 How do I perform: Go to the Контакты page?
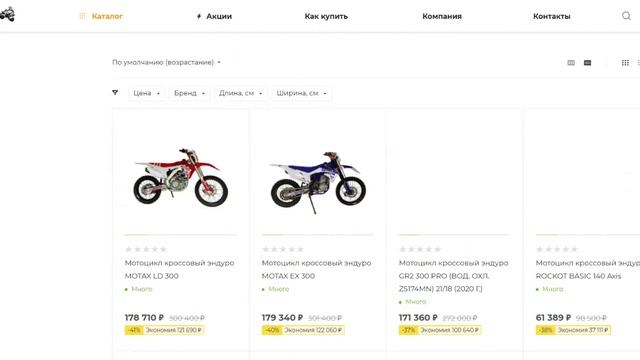551,16
